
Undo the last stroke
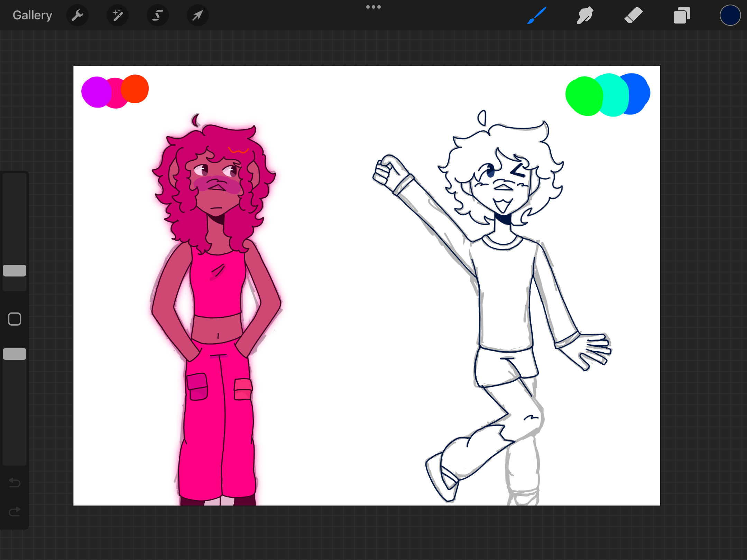point(15,482)
